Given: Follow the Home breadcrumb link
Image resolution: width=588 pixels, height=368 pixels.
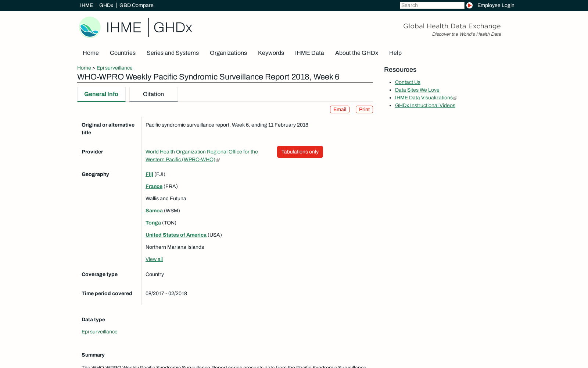Looking at the screenshot, I should coord(84,68).
